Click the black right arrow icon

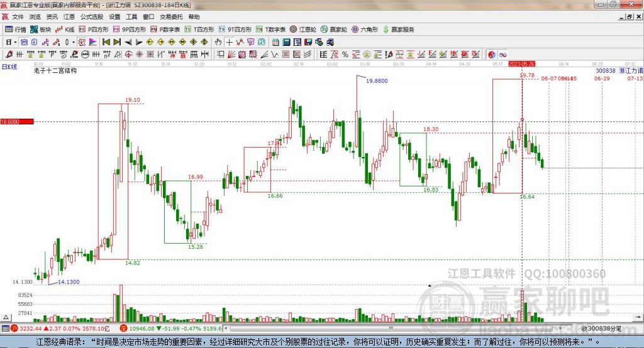[x=139, y=42]
